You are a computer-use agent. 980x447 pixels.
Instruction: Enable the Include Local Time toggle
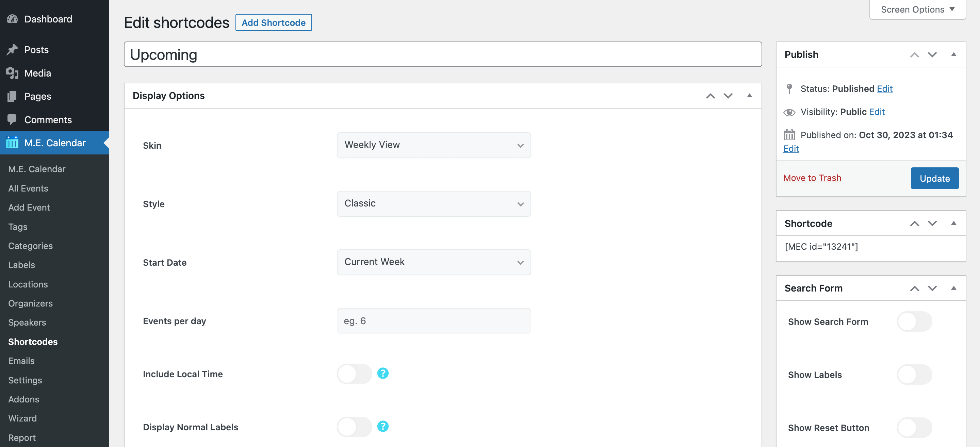coord(354,374)
